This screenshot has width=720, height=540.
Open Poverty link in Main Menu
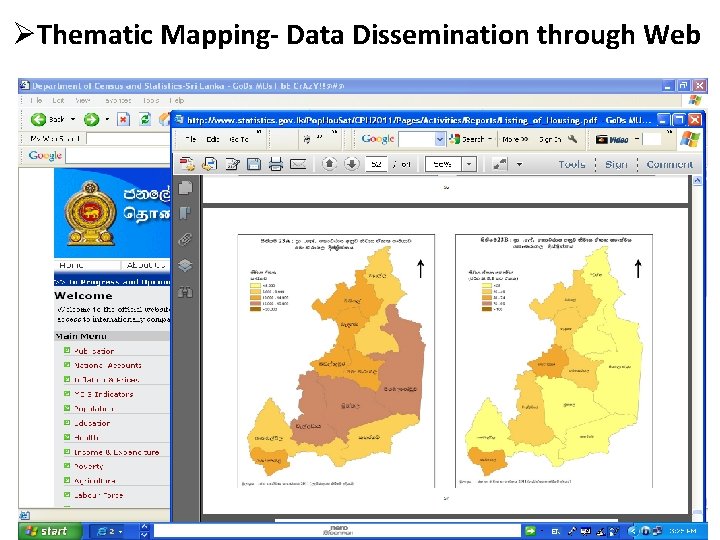click(89, 466)
